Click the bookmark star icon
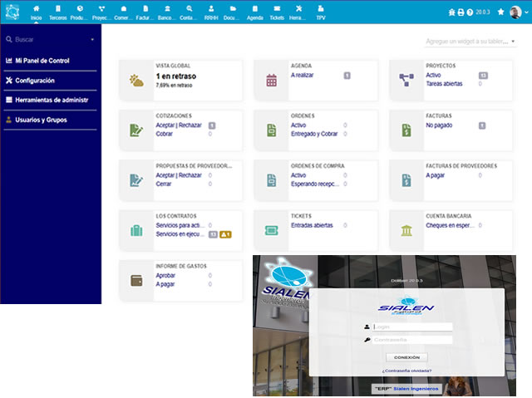532x398 pixels. [x=500, y=12]
